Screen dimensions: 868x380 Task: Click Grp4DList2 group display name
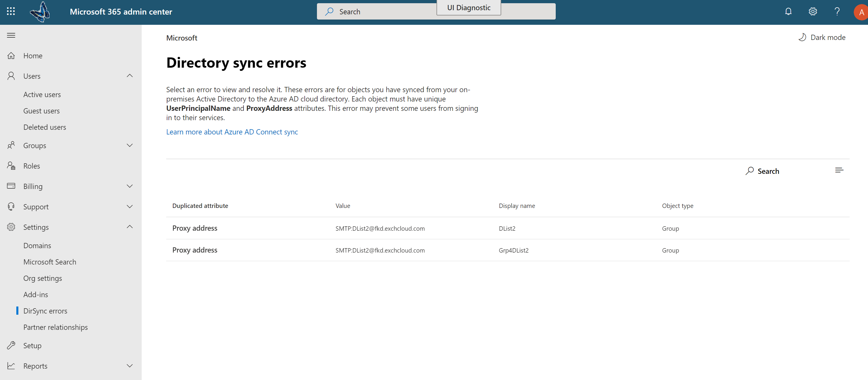coord(513,251)
